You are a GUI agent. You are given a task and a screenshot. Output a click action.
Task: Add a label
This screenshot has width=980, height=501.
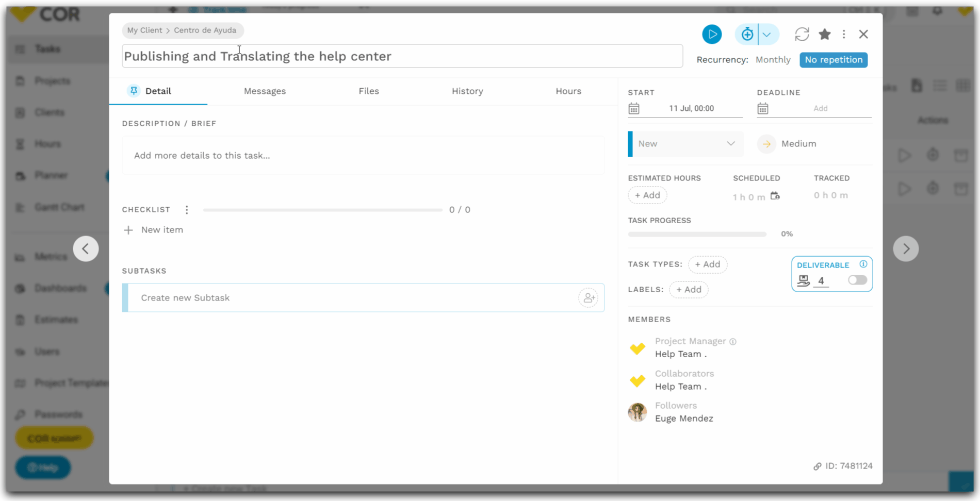pyautogui.click(x=689, y=290)
